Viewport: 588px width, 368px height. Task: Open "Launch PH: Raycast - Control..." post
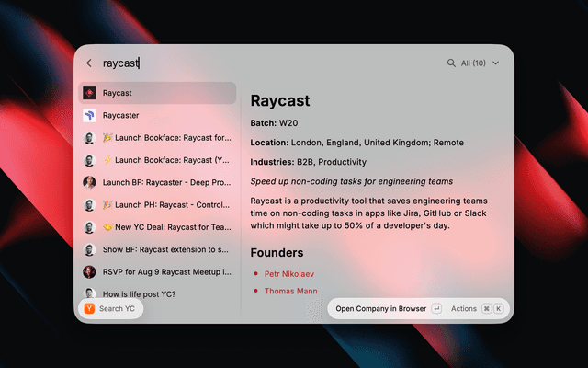pyautogui.click(x=157, y=205)
